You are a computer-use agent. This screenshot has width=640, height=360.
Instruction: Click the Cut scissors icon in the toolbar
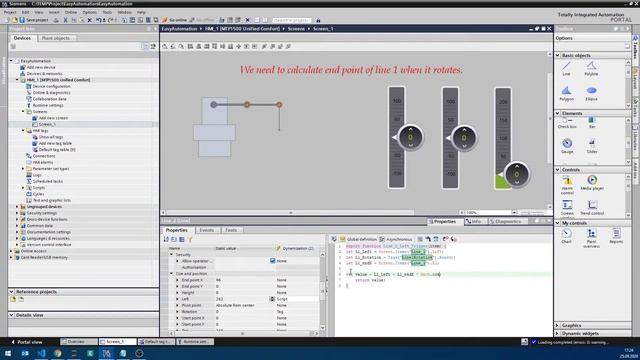(x=65, y=20)
